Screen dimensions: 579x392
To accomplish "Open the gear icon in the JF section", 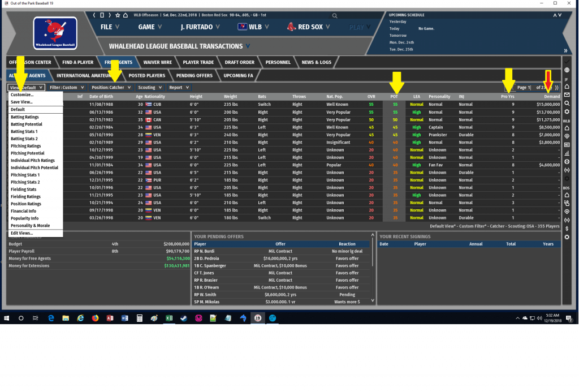I will [x=567, y=111].
